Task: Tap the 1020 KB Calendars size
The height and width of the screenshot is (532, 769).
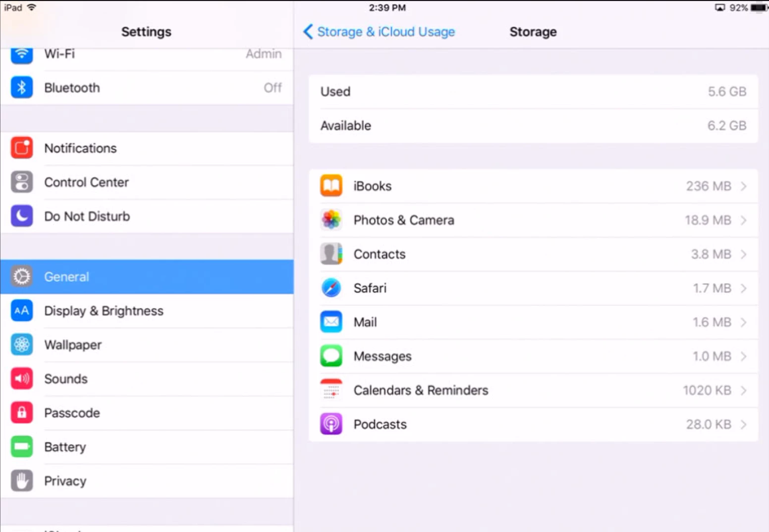Action: [707, 390]
